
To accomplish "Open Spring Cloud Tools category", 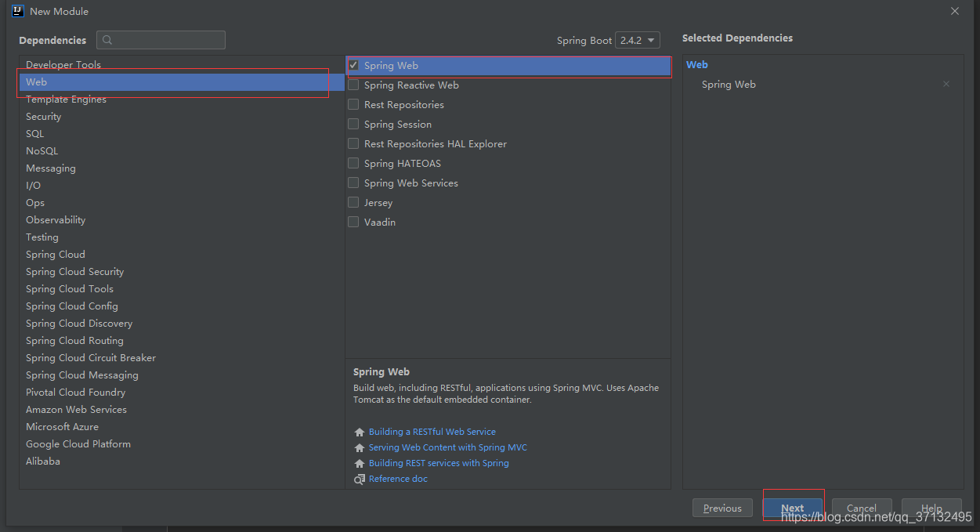I will (182, 289).
